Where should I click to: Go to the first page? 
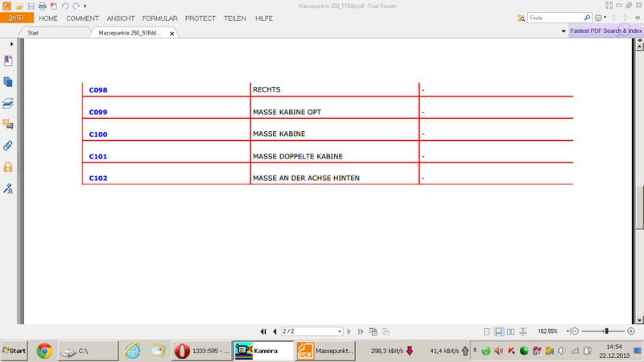[263, 331]
